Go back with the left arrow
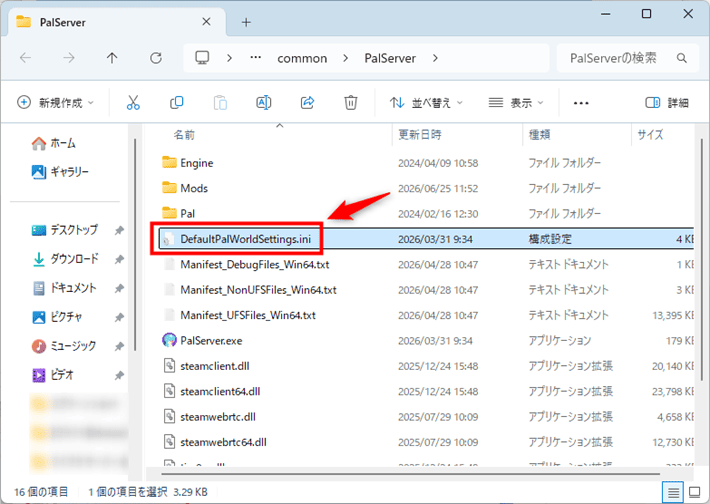The height and width of the screenshot is (504, 710). pos(26,58)
